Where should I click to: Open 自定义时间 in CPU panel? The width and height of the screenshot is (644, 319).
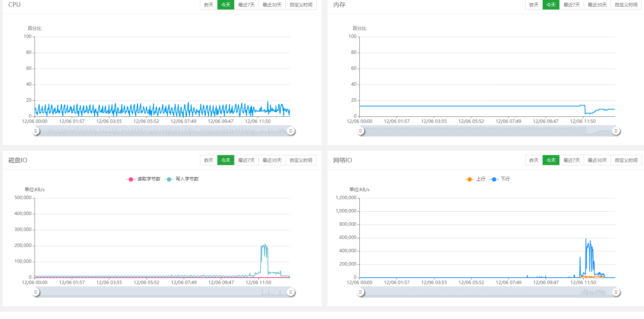pyautogui.click(x=301, y=5)
